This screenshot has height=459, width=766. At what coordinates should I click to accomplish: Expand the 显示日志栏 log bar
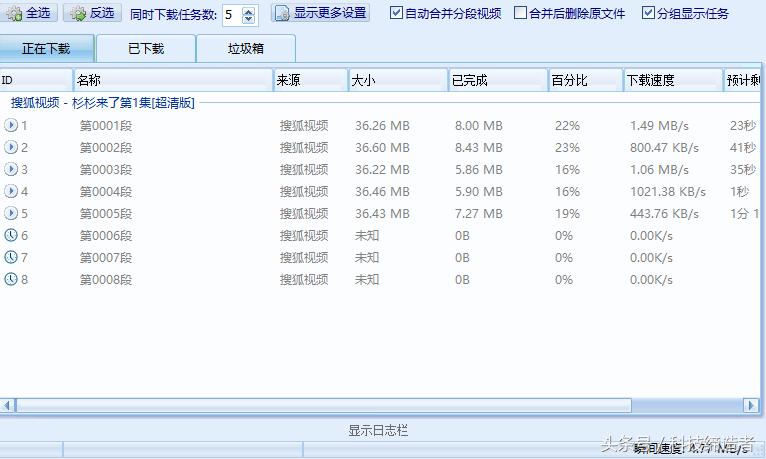tap(378, 430)
